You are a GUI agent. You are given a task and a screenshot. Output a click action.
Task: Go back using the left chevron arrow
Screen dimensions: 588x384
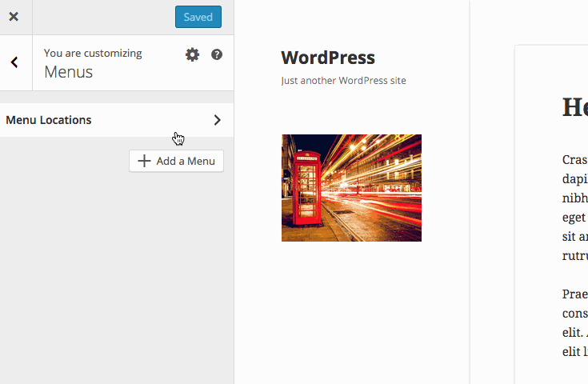[x=14, y=62]
